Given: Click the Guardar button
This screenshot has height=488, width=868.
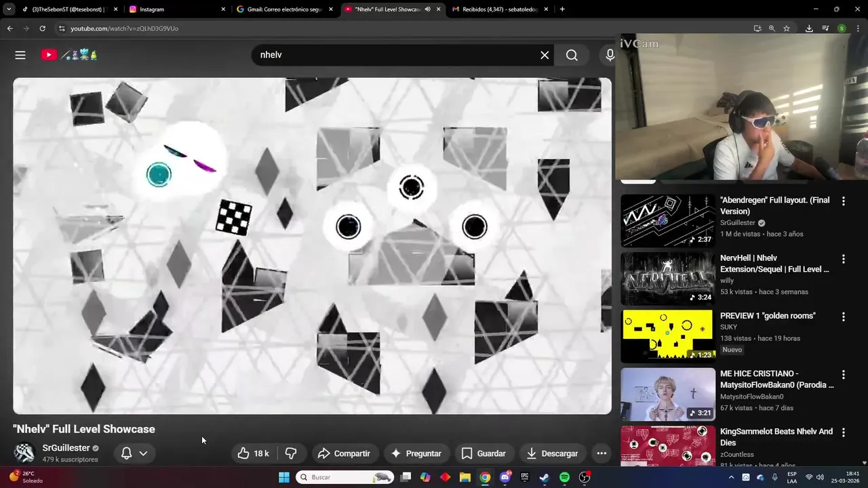Looking at the screenshot, I should coord(484,453).
